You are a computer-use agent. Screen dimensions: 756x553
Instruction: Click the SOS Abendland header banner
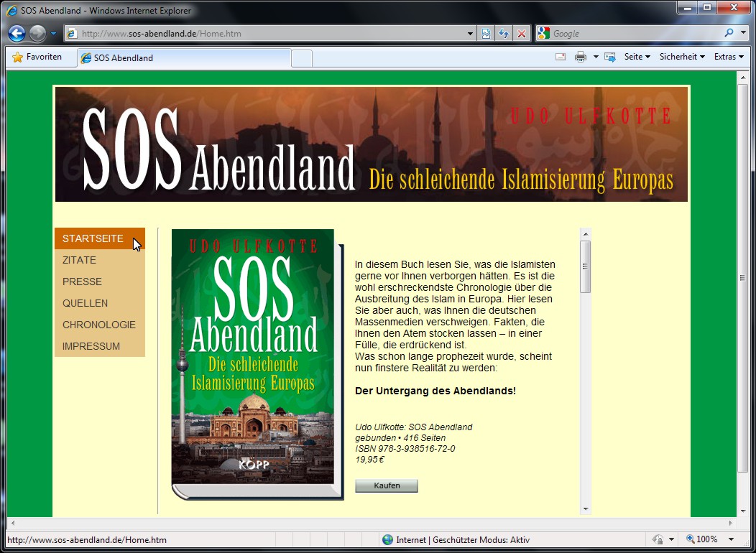coord(372,144)
